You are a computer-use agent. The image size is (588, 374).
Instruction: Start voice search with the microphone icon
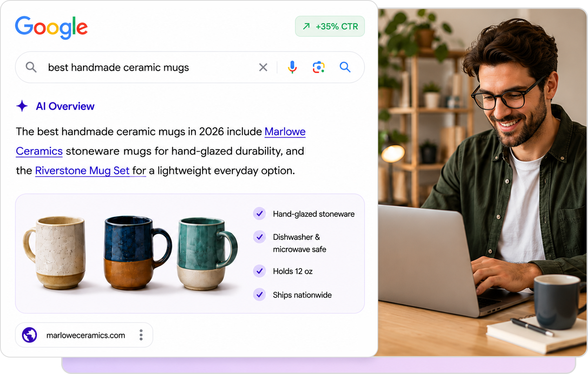pos(292,67)
